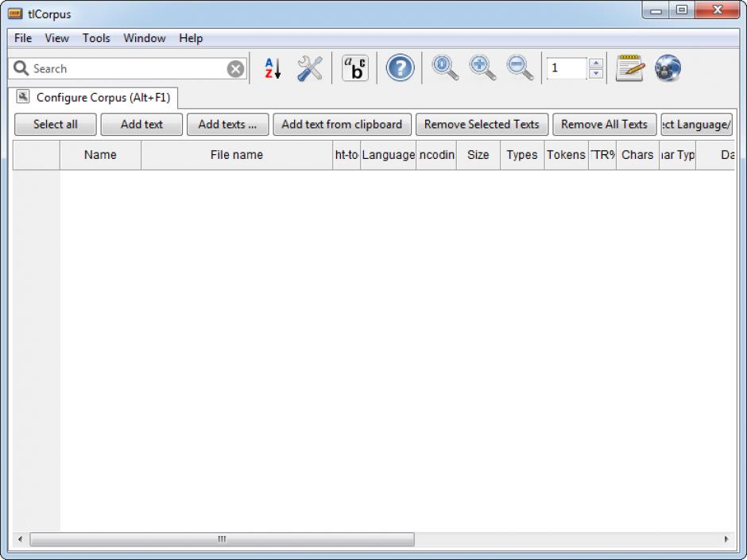Open the Tools menu
The height and width of the screenshot is (560, 747).
tap(96, 38)
